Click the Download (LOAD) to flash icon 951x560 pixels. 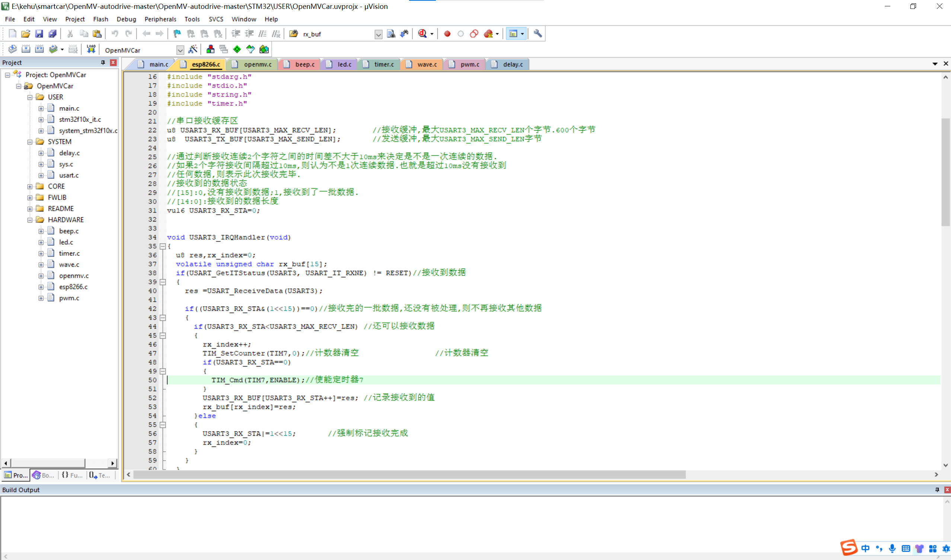91,49
